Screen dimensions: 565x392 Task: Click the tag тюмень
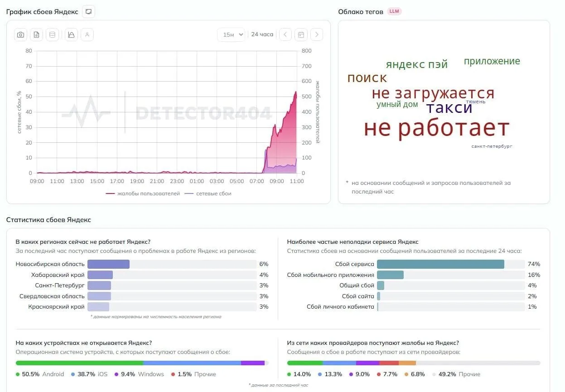pos(476,102)
